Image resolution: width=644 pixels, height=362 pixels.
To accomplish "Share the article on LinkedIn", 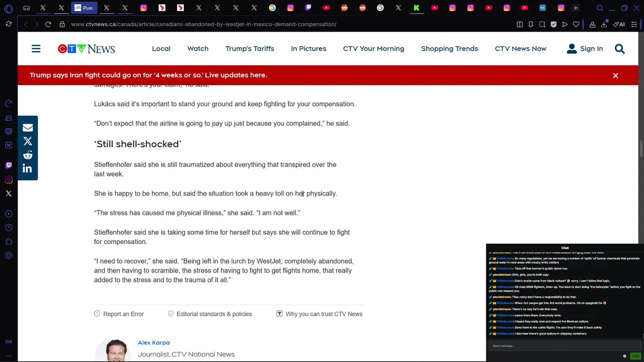I will click(x=28, y=168).
